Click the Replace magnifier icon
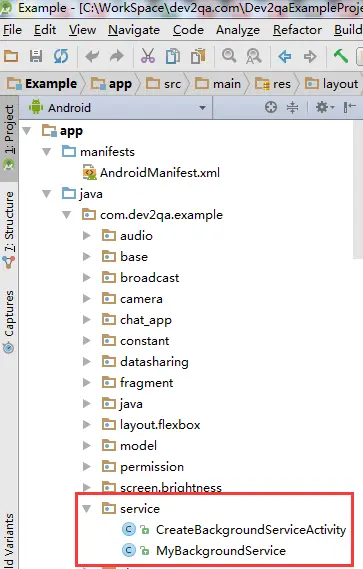The height and width of the screenshot is (569, 363). click(254, 56)
